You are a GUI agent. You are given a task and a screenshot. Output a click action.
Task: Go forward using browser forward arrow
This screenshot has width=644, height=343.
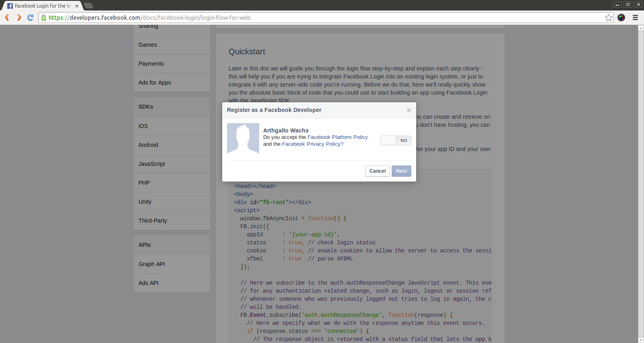19,17
